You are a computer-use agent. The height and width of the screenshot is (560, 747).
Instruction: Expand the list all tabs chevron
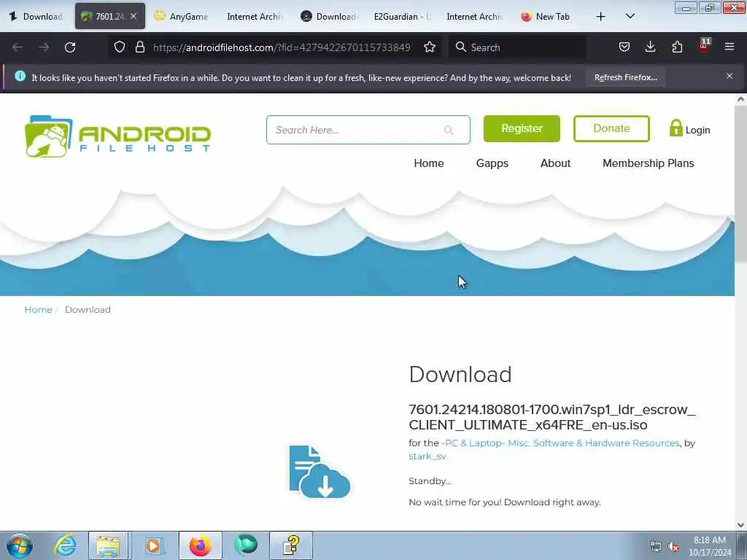click(x=630, y=16)
